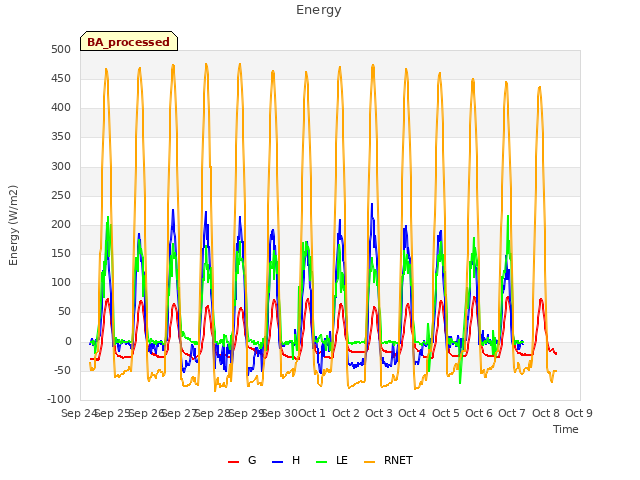Click the -50 y-axis tick value
The width and height of the screenshot is (640, 480).
pos(61,371)
